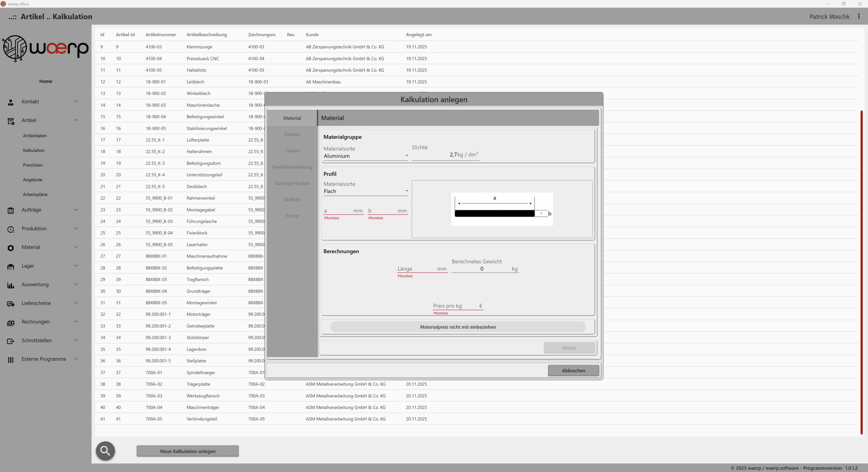Click the Lager warehouse icon
Image resolution: width=868 pixels, height=472 pixels.
coord(11,266)
